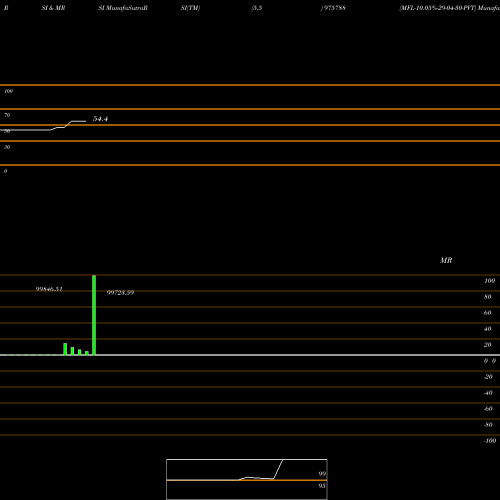Viewport: 500px width, 500px height.
Task: Click the first short green MR bar
Action: point(65,349)
